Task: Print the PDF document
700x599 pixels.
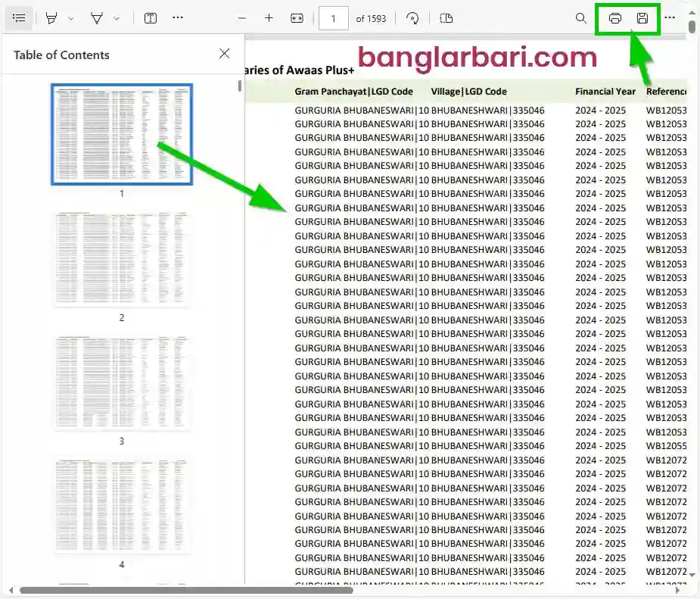Action: (x=614, y=18)
